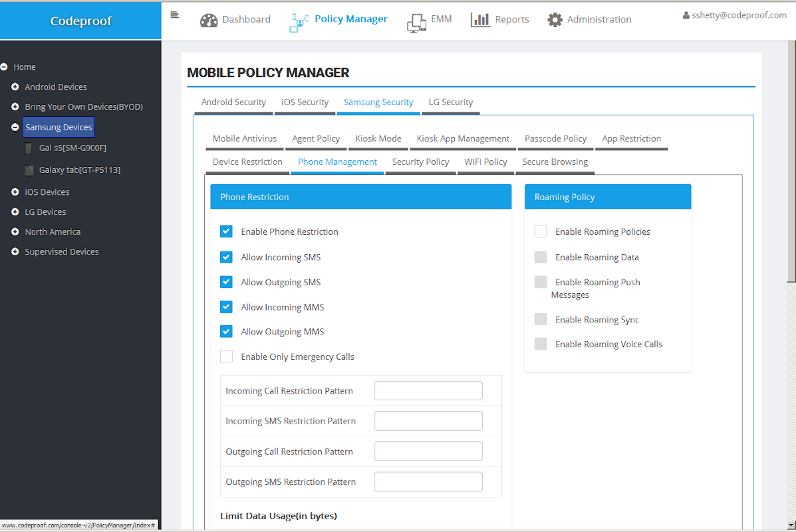Expand Bring Your Own Devices node
The image size is (796, 532).
pos(15,106)
